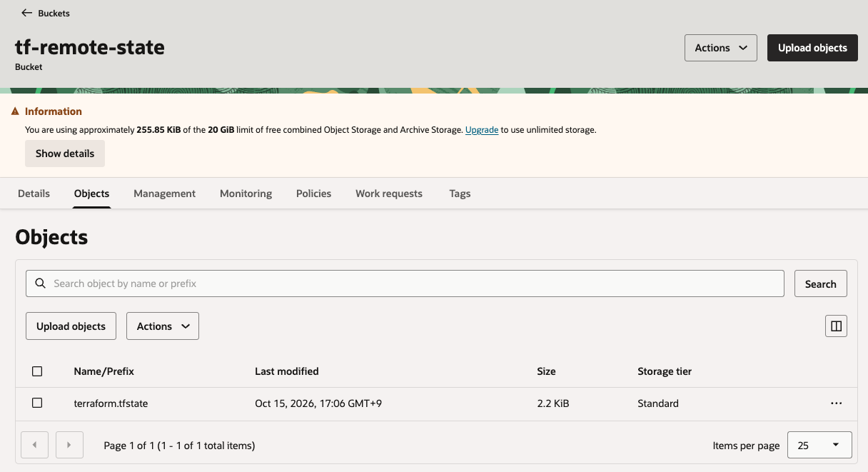Focus the search object by name field

(x=405, y=283)
